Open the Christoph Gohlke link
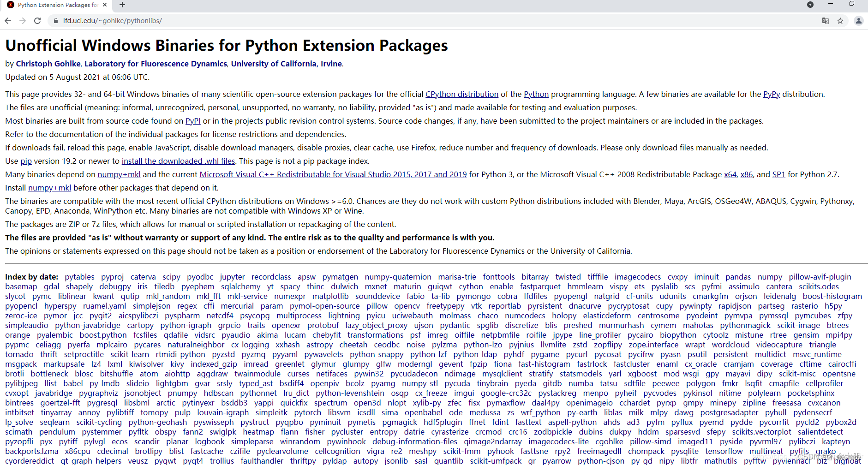 (48, 64)
